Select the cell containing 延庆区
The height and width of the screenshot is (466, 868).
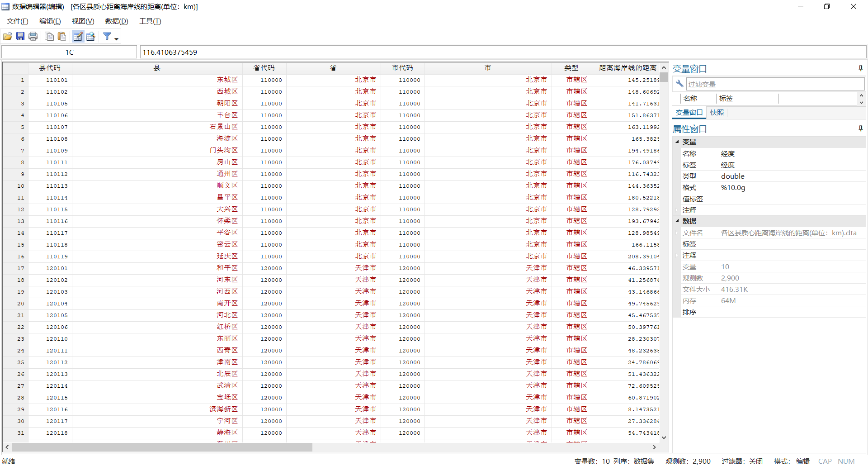157,257
